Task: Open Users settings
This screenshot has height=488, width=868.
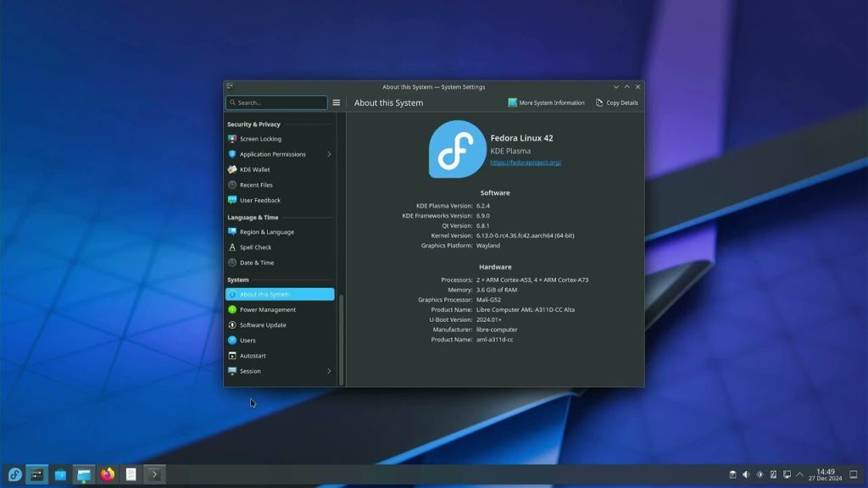Action: coord(280,341)
